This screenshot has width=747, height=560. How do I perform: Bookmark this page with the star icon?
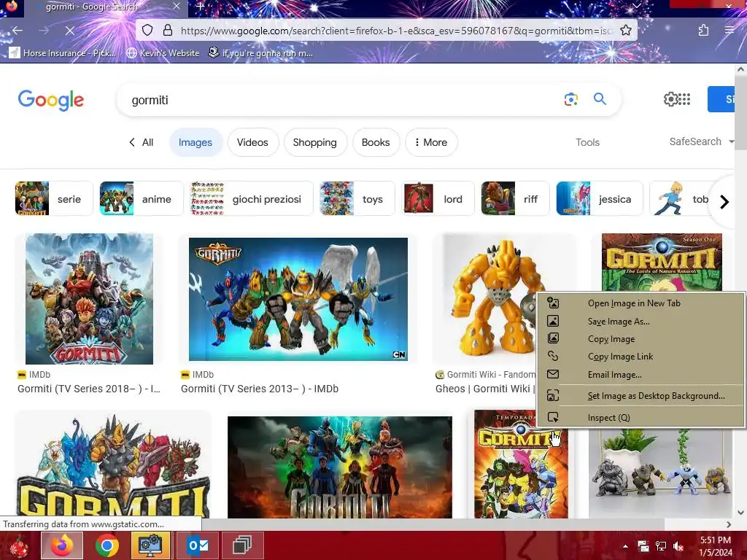point(626,31)
